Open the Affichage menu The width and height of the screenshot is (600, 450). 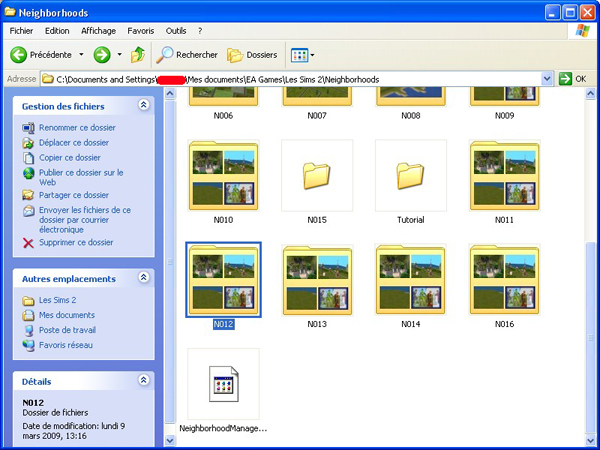(98, 31)
